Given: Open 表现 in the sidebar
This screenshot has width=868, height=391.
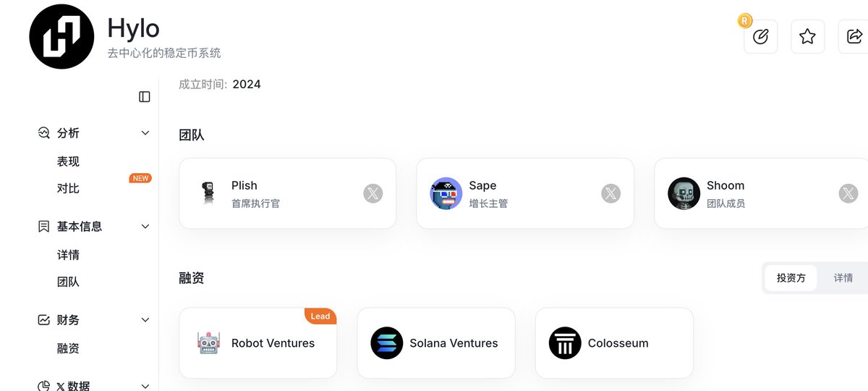Looking at the screenshot, I should [x=68, y=161].
